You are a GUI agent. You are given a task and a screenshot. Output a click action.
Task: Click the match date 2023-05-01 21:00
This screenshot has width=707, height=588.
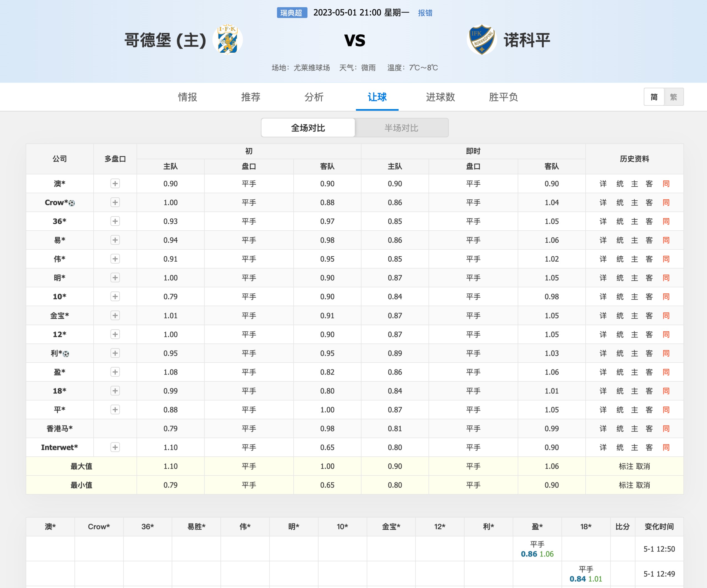347,13
